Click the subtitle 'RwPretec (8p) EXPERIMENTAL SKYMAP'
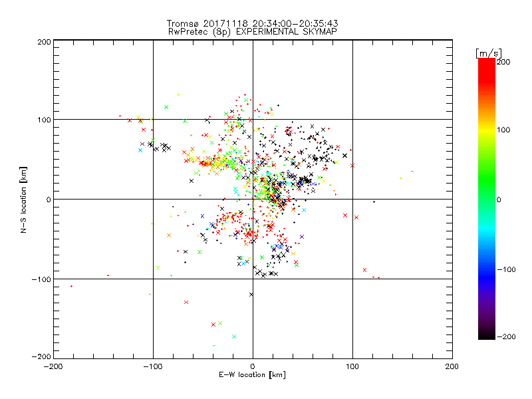 253,32
